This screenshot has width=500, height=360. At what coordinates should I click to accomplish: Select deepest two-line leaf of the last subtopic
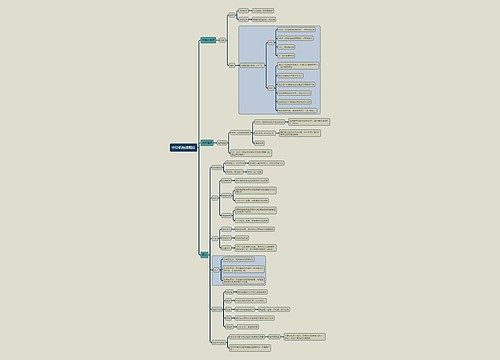click(304, 337)
